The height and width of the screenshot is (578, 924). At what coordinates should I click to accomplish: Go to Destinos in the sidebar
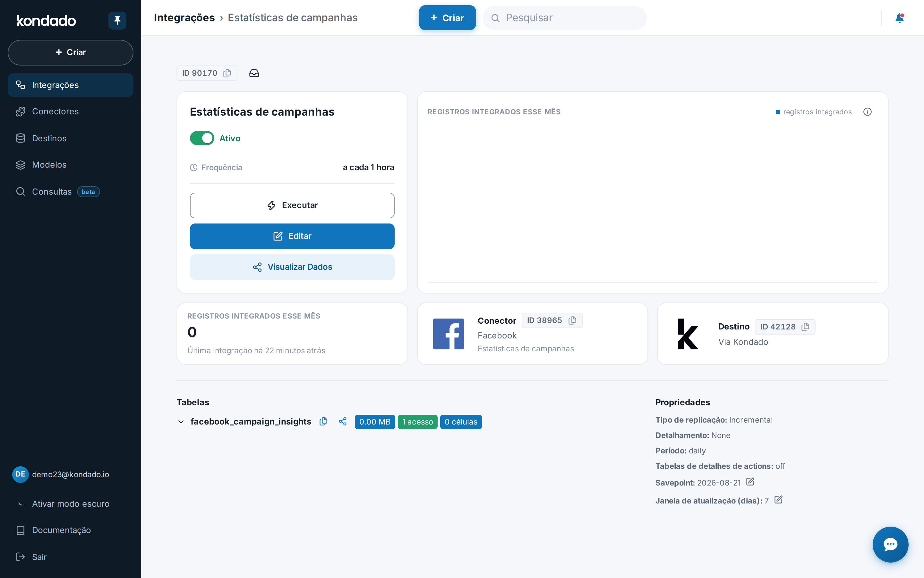pyautogui.click(x=71, y=138)
